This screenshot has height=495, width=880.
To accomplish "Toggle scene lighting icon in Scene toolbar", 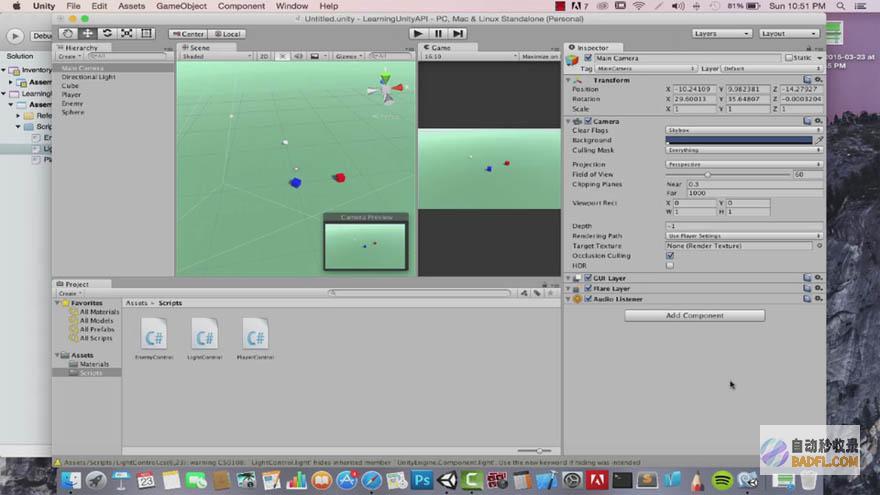I will [x=282, y=56].
